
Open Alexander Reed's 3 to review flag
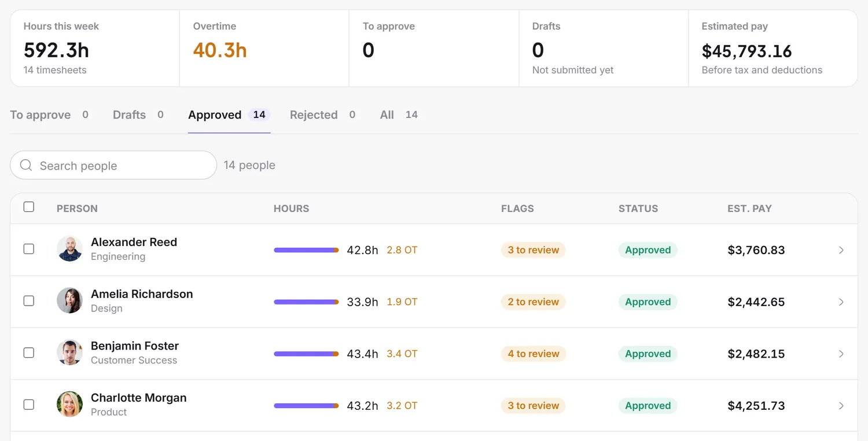coord(534,250)
